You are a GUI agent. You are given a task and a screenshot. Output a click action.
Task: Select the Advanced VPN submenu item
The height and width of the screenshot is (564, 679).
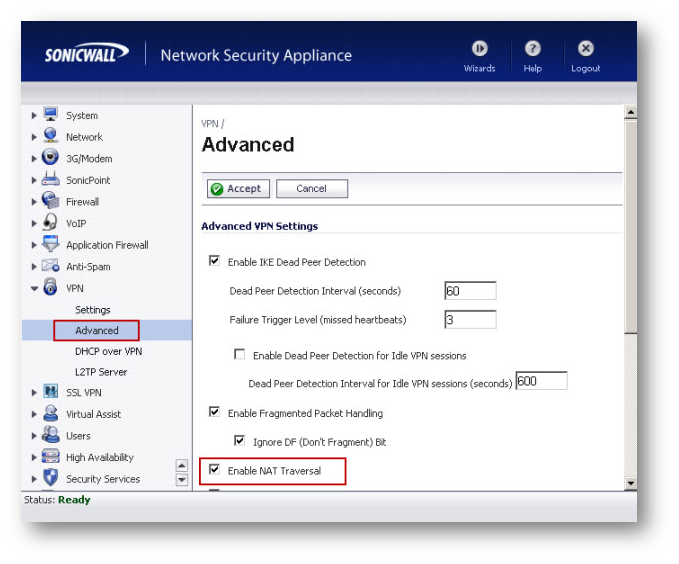pyautogui.click(x=97, y=331)
